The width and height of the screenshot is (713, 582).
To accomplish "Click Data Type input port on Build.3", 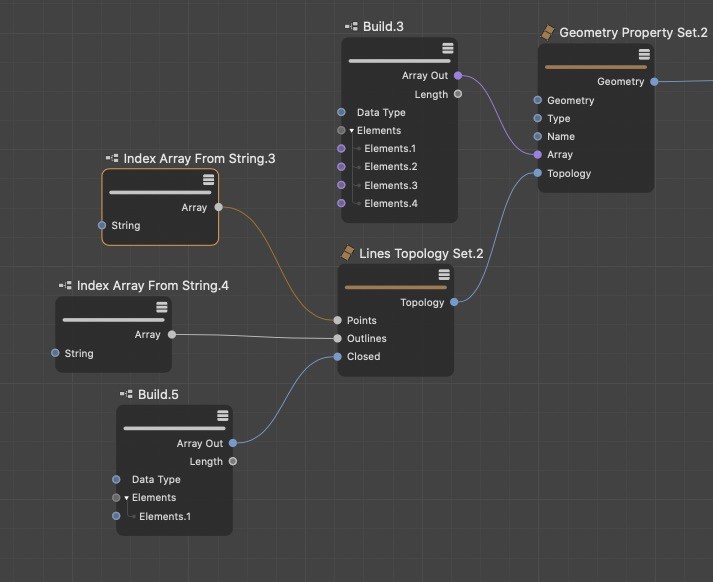I will [x=341, y=112].
